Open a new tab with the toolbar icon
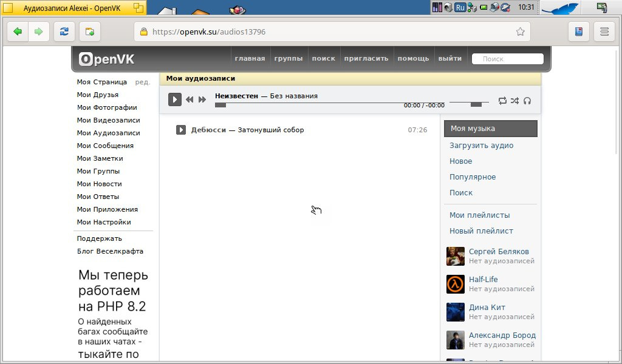Screen dimensions: 622x364 [x=90, y=32]
